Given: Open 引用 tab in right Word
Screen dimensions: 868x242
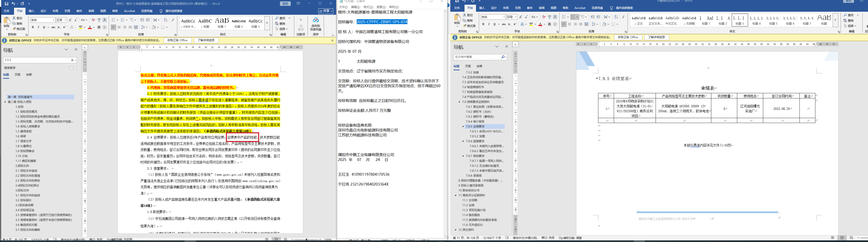Looking at the screenshot, I should (518, 8).
